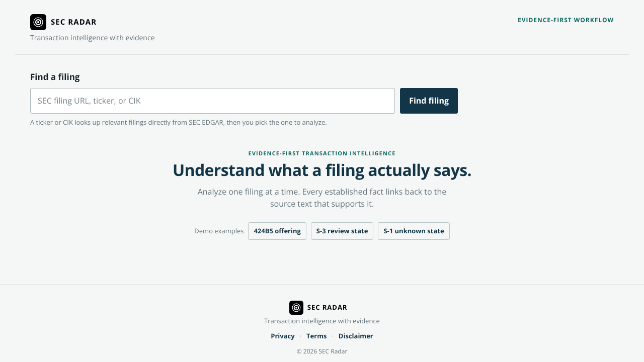Viewport: 644px width, 362px height.
Task: Open the Privacy link in footer
Action: coord(283,336)
